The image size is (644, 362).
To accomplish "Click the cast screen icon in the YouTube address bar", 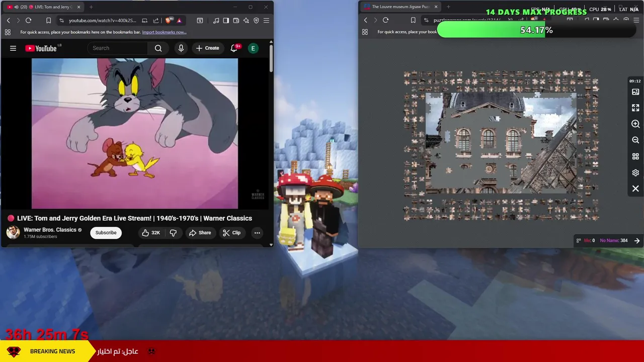I will click(144, 21).
